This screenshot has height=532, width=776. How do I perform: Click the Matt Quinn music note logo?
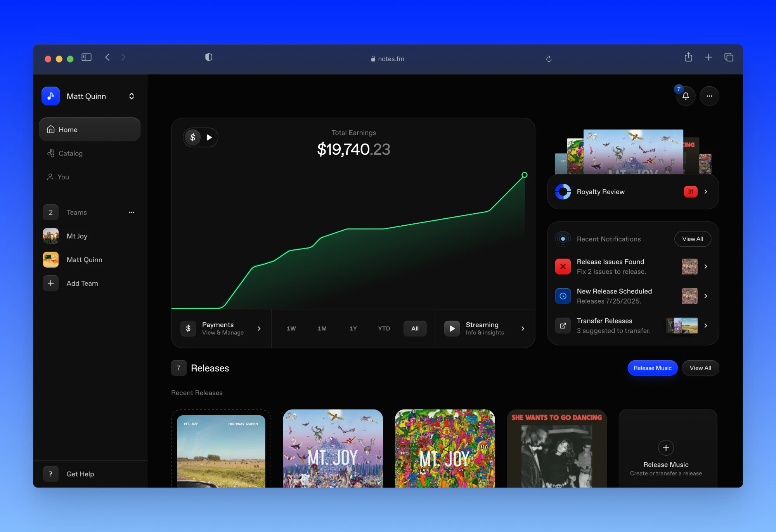point(51,96)
